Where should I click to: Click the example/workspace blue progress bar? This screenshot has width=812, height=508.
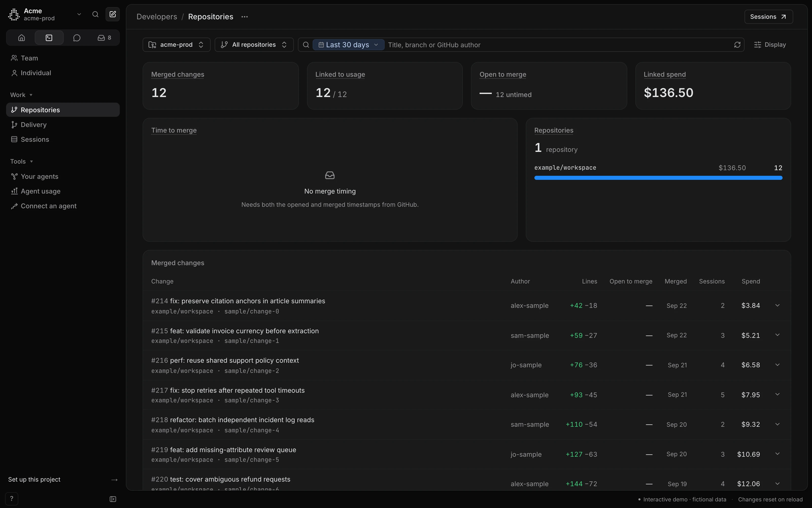point(658,178)
